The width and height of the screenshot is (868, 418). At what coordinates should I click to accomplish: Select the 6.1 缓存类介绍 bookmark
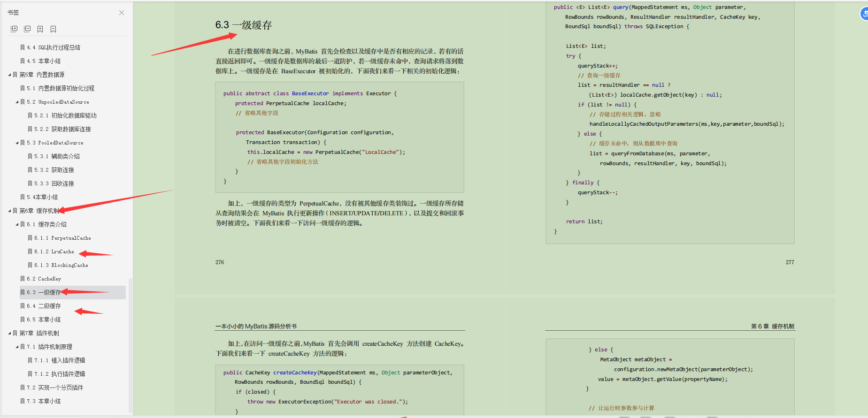46,224
